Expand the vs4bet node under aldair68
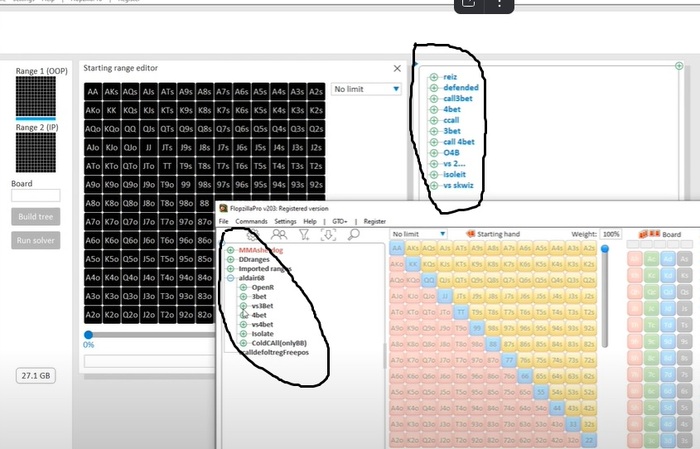Viewport: 700px width, 449px height. pos(243,324)
